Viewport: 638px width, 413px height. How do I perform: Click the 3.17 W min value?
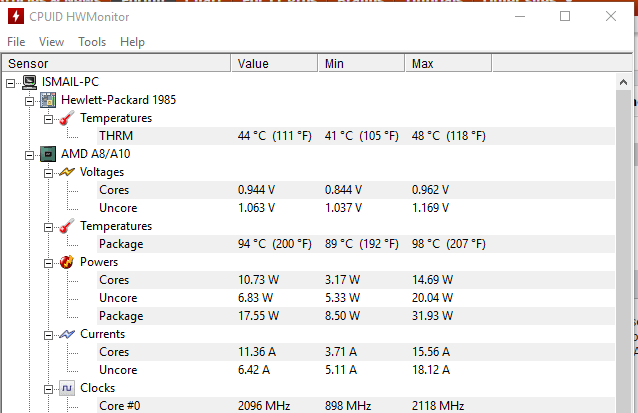point(342,280)
